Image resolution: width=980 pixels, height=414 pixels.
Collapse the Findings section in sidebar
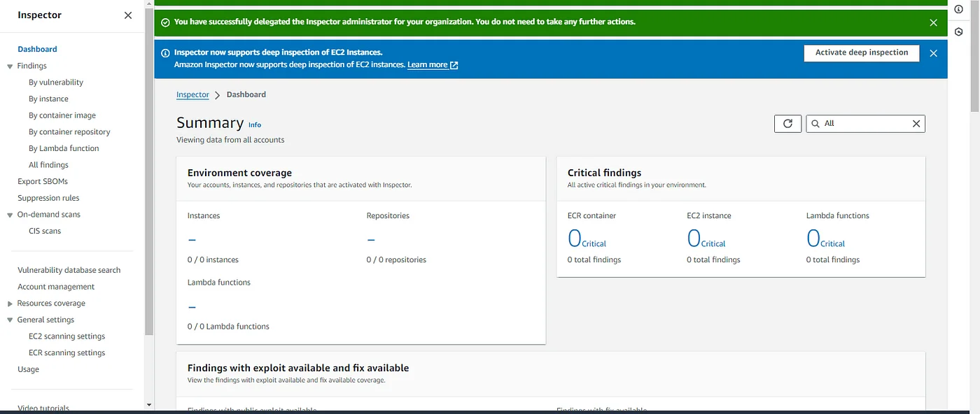pos(10,66)
